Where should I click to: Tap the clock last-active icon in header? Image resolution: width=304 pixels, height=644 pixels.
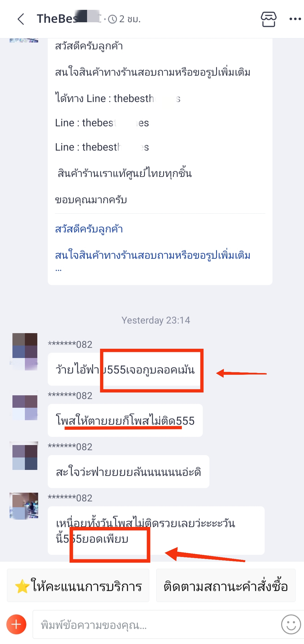(x=112, y=19)
